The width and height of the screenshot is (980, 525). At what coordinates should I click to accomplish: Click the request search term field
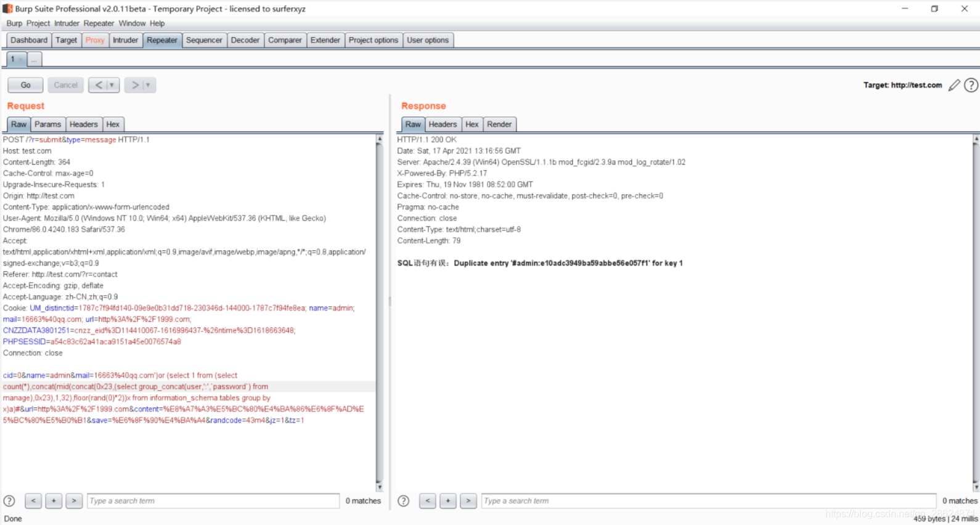pyautogui.click(x=213, y=501)
